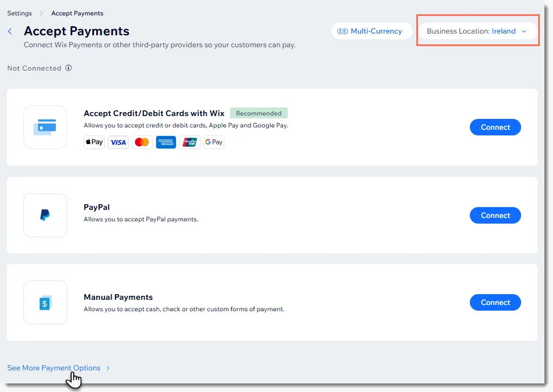
Task: Click the Google Pay badge
Action: click(x=214, y=142)
